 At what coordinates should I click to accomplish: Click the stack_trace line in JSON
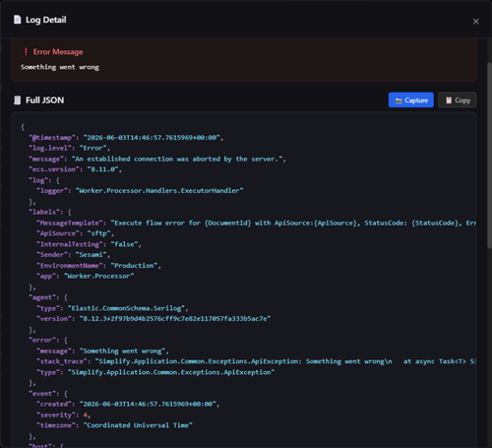coord(256,361)
